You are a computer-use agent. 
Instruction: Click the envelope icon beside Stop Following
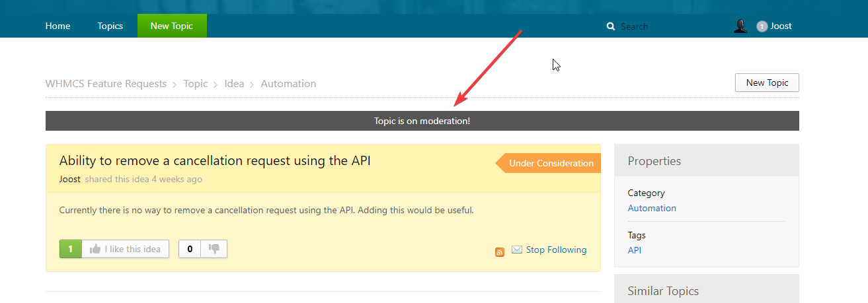tap(517, 250)
